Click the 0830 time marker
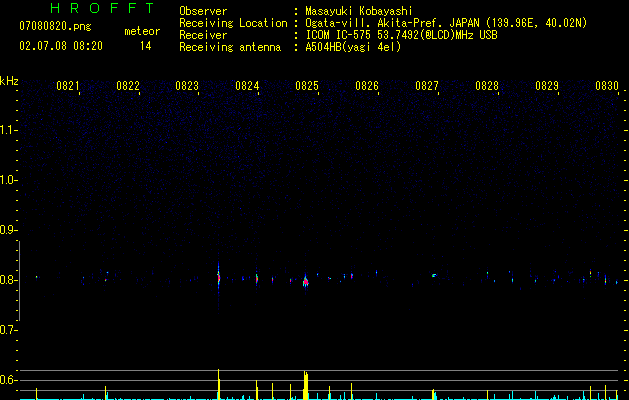This screenshot has width=629, height=400. [607, 86]
